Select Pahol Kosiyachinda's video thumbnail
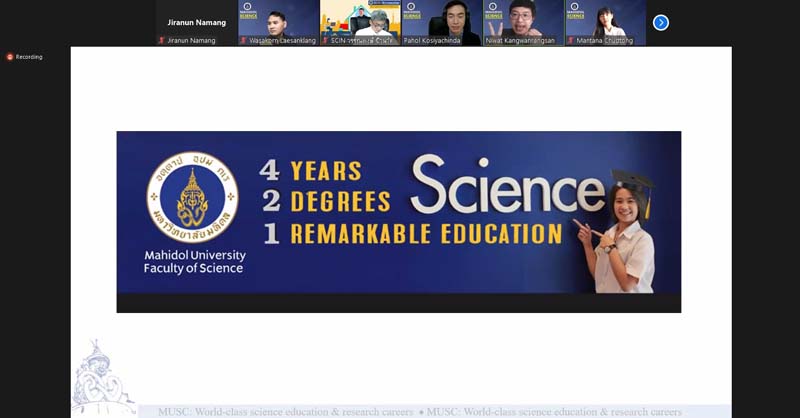The image size is (800, 418). tap(442, 22)
